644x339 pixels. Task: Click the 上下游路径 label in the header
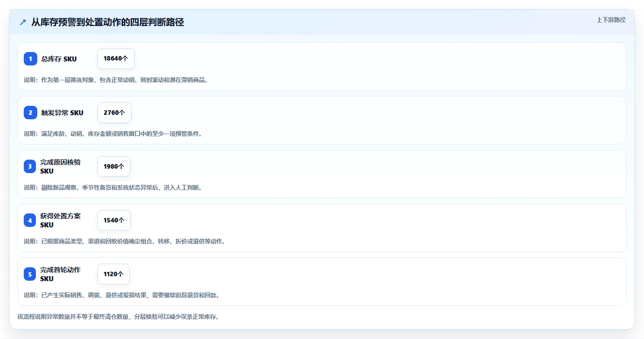611,20
